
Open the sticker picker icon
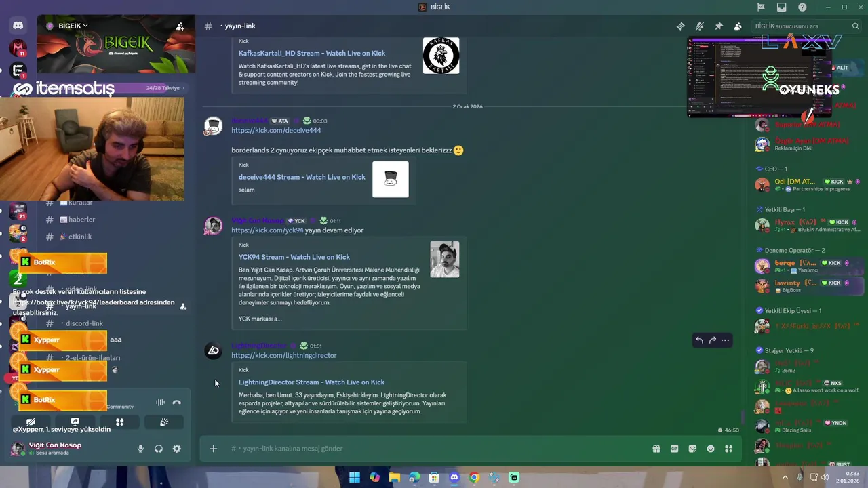692,449
